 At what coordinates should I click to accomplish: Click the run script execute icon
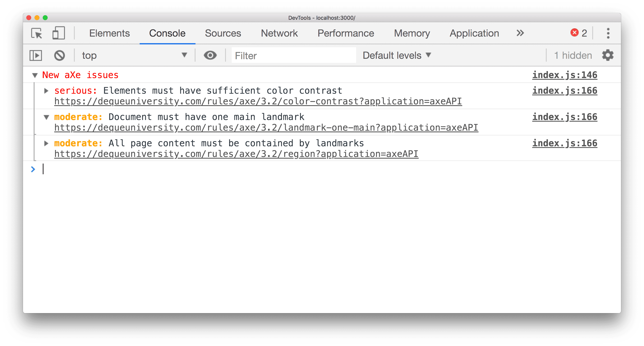[36, 55]
